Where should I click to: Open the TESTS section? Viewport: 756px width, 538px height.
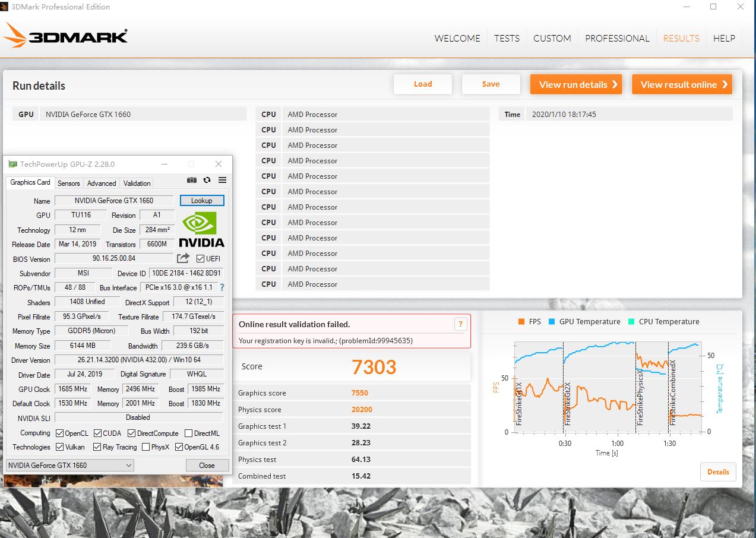click(507, 38)
